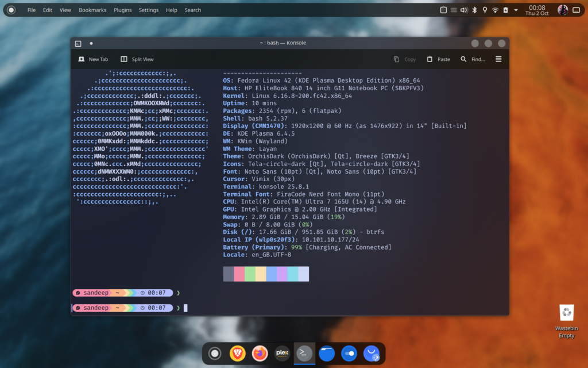Open the Plugins menu
Screen dimensions: 588x368
pos(123,10)
